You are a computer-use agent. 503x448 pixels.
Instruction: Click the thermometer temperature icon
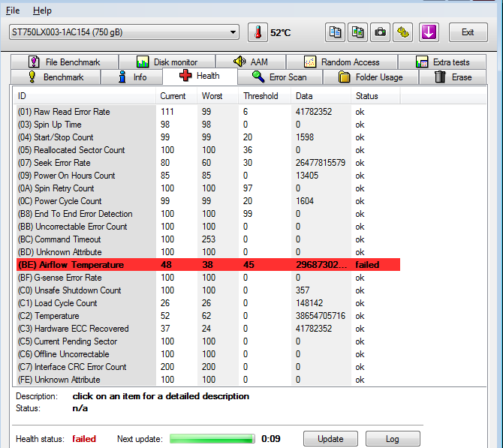point(258,32)
